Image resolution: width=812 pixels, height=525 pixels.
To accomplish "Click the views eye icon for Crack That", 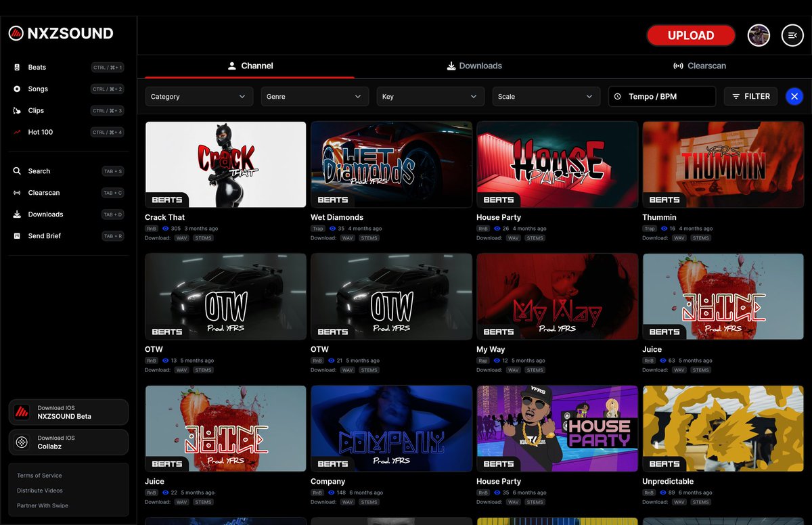I will pyautogui.click(x=166, y=229).
